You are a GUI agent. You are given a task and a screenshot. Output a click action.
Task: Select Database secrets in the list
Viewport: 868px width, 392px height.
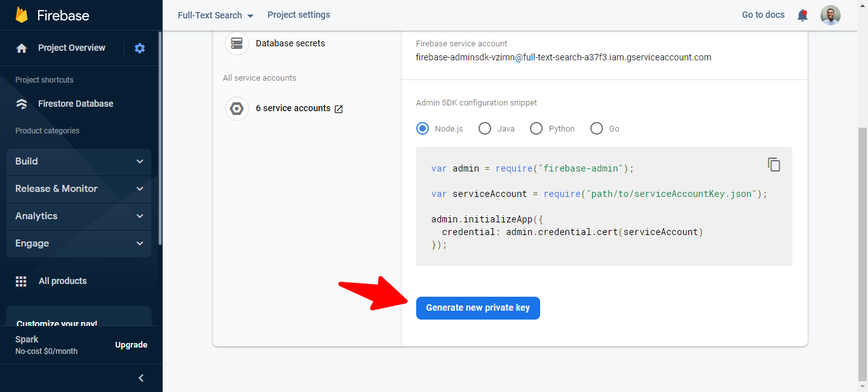coord(290,43)
